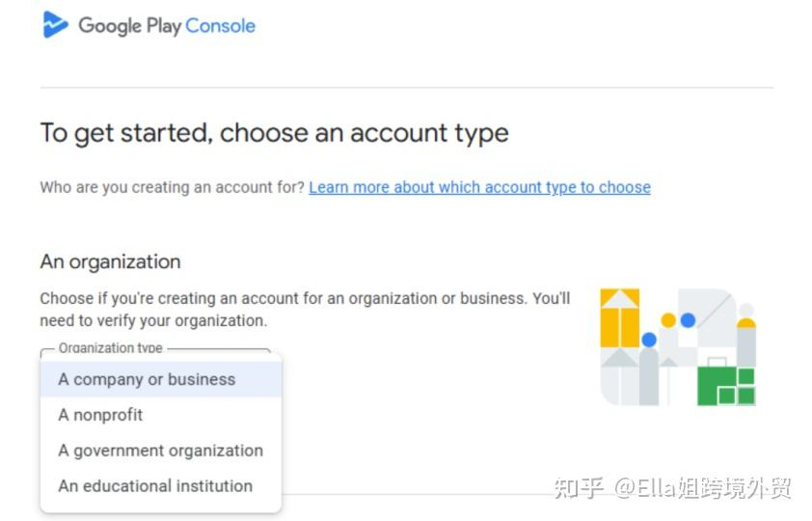Click the Zhihu watermark text at bottom right
The width and height of the screenshot is (812, 521).
point(672,488)
